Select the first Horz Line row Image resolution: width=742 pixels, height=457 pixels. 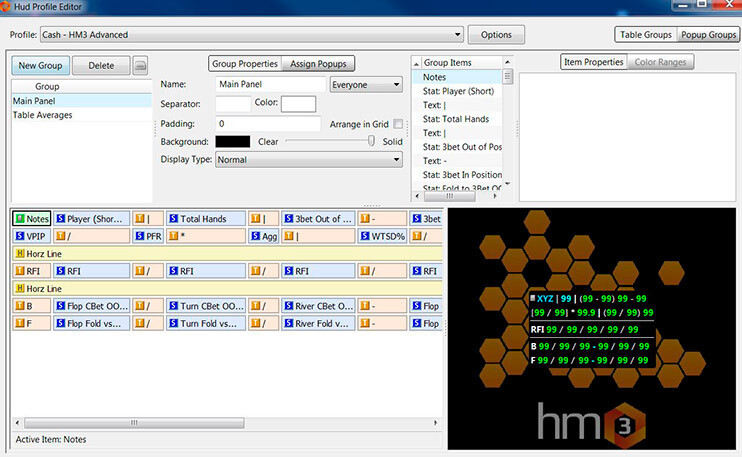pyautogui.click(x=227, y=254)
